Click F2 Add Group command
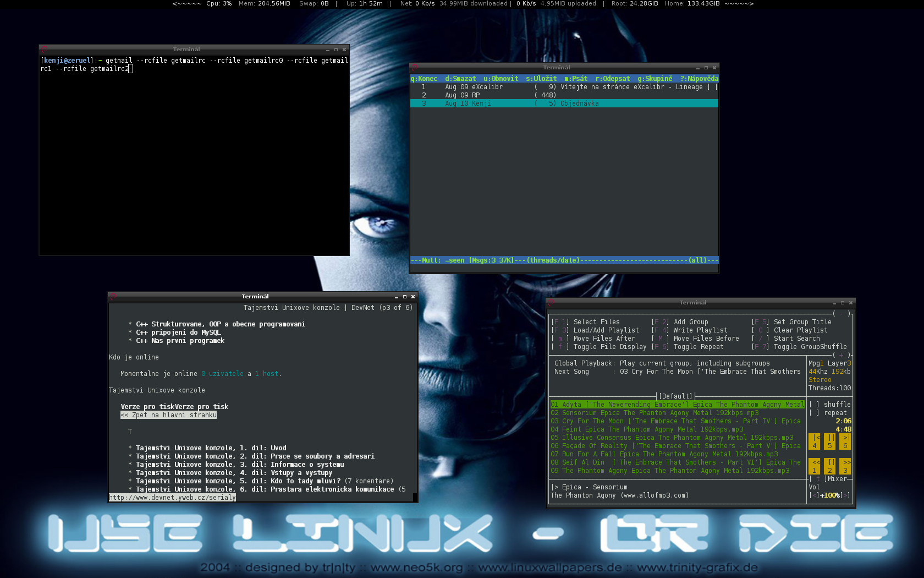 click(x=680, y=322)
